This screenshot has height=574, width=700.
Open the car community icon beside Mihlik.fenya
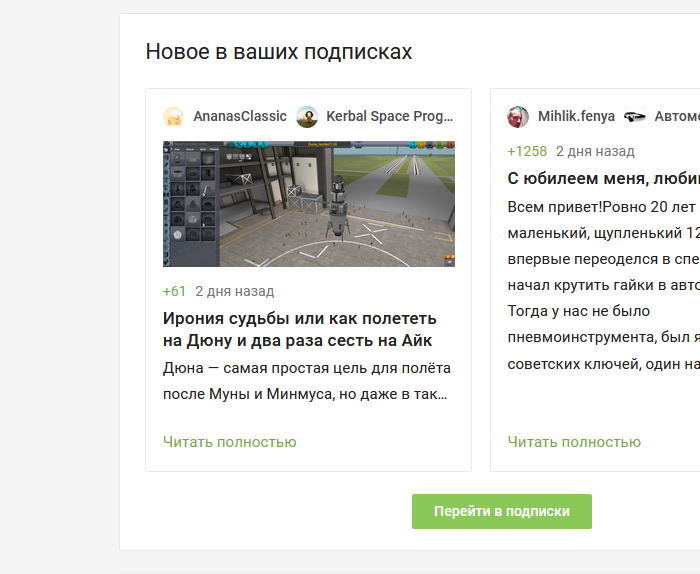(634, 117)
